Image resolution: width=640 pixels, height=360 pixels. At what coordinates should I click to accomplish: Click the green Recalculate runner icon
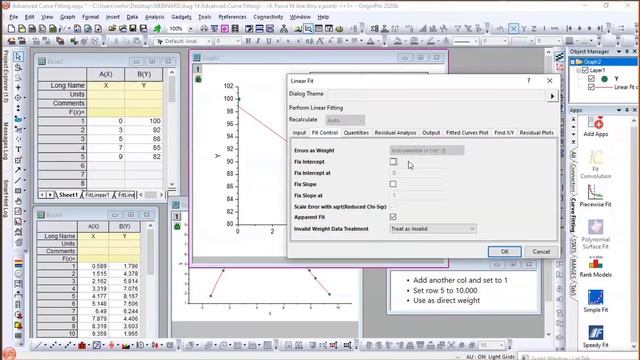coord(157,29)
